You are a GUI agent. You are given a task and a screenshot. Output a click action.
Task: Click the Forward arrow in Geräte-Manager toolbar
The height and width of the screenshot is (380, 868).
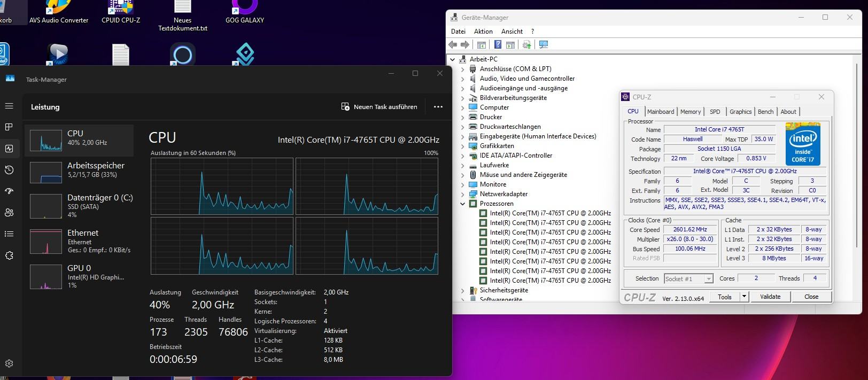(465, 45)
